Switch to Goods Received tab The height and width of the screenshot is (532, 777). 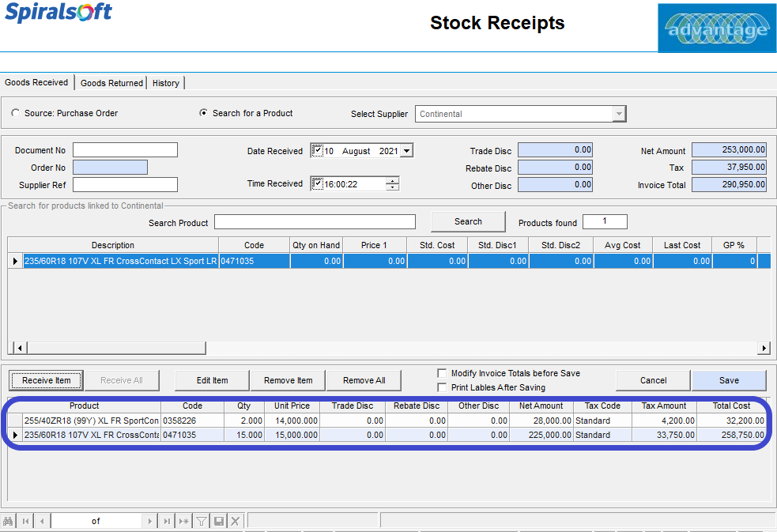(36, 82)
